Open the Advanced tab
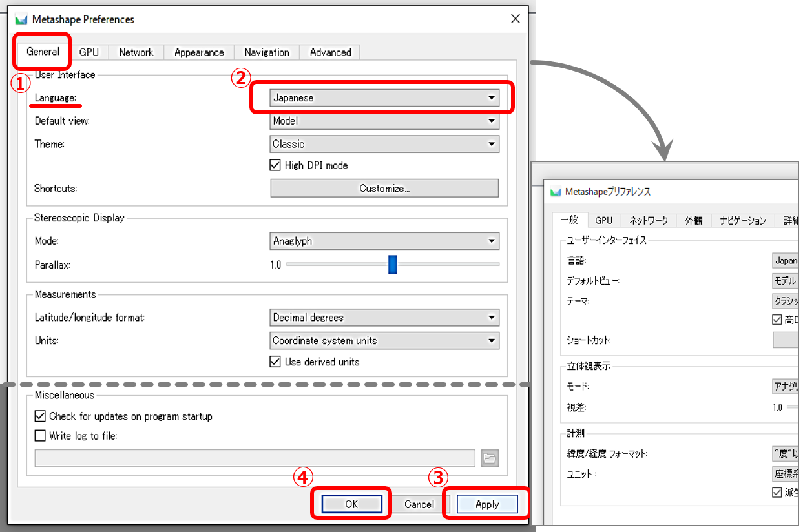The width and height of the screenshot is (803, 532). (x=330, y=52)
